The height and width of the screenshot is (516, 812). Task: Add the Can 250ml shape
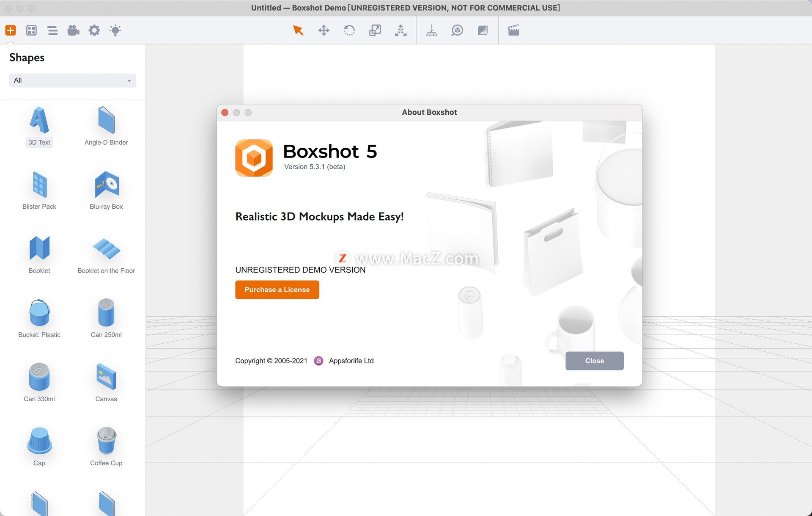click(x=106, y=318)
